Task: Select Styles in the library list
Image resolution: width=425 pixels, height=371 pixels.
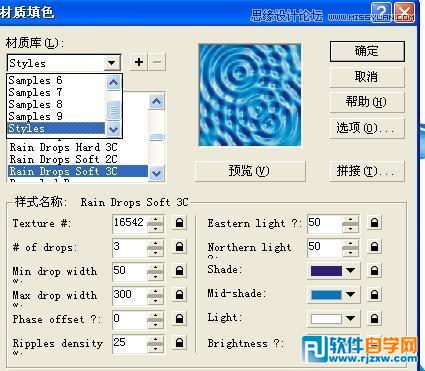Action: coord(56,128)
